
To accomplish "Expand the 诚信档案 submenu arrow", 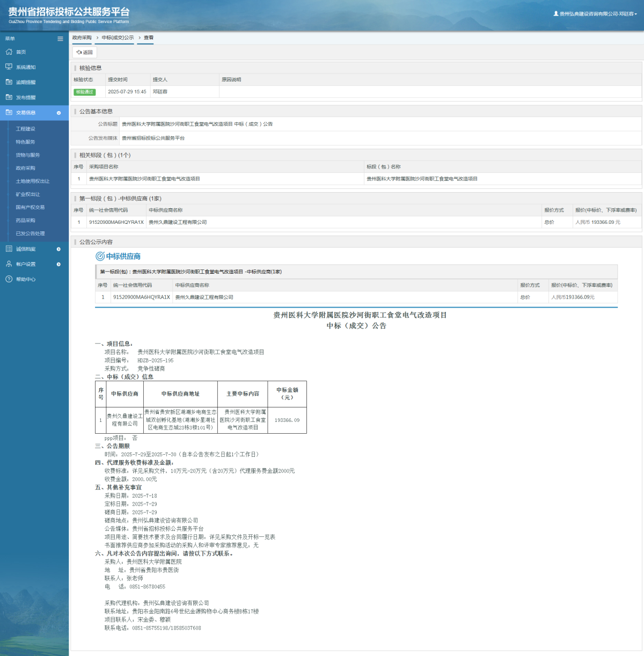I will (x=58, y=249).
